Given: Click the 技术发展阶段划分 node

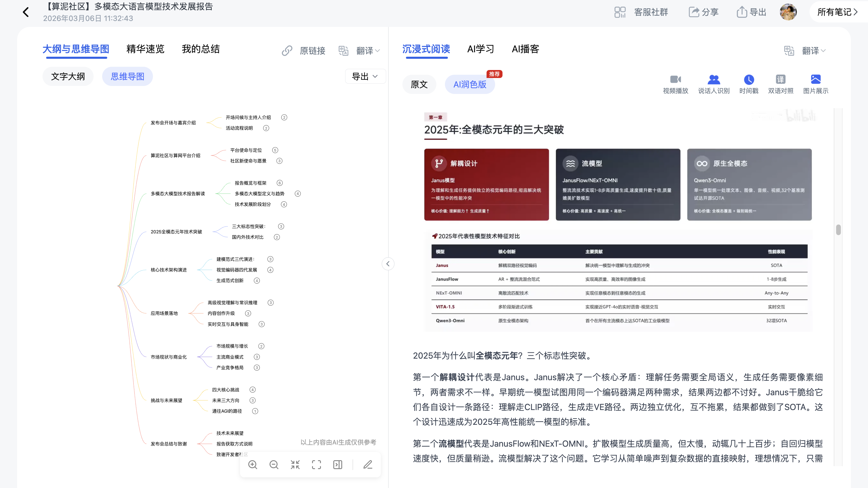Looking at the screenshot, I should click(253, 204).
